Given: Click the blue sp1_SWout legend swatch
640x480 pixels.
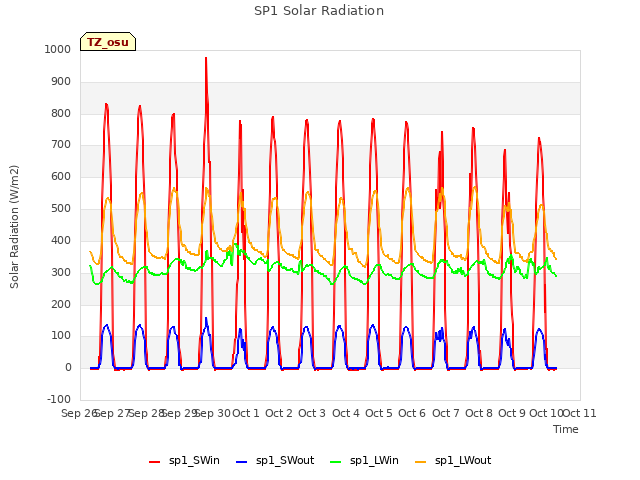Looking at the screenshot, I should 242,462.
